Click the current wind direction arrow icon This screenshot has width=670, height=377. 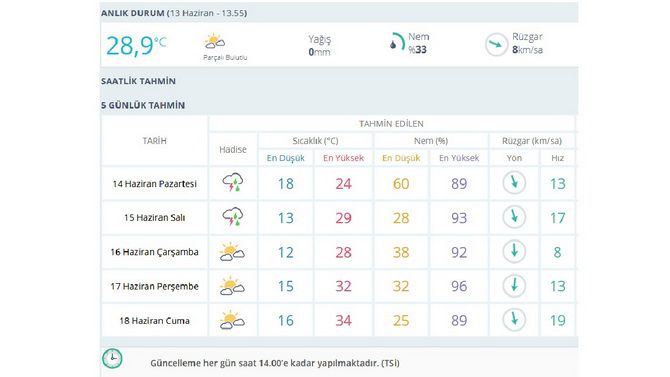496,44
